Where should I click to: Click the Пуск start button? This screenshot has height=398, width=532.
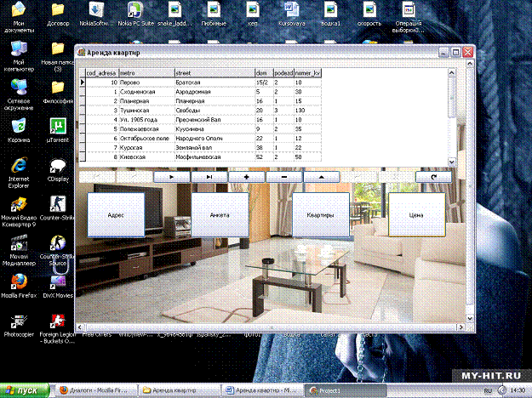[21, 389]
